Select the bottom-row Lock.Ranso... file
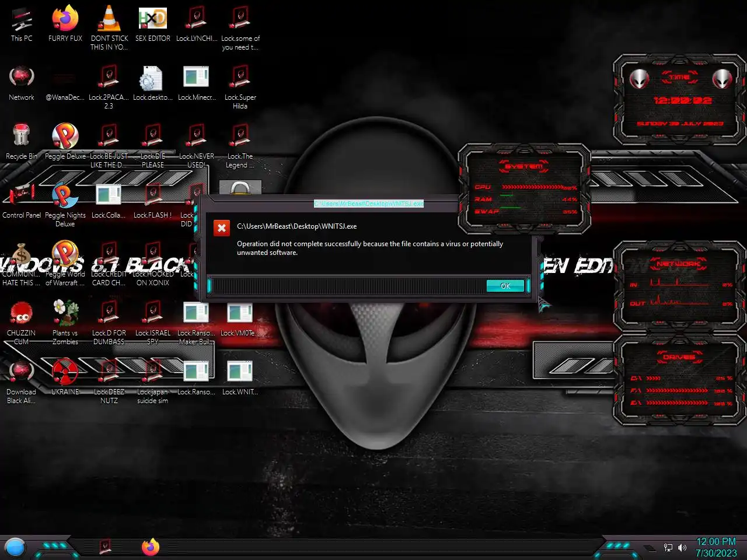This screenshot has width=747, height=560. (197, 378)
